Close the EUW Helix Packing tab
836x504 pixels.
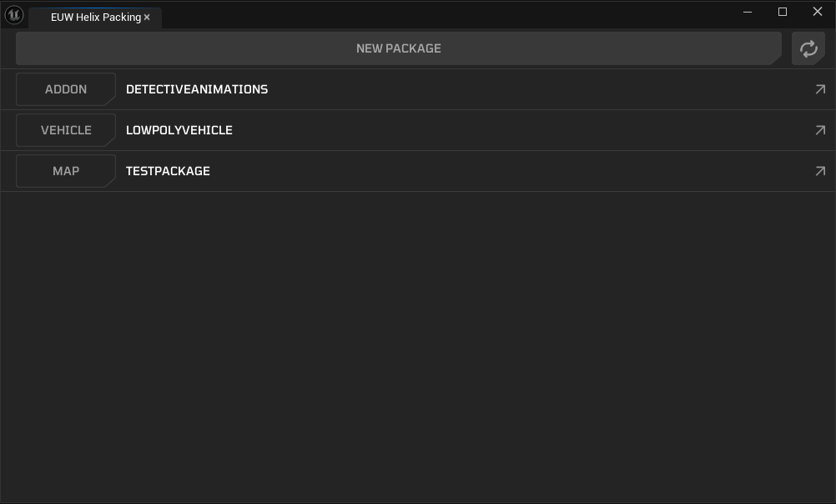(x=147, y=18)
